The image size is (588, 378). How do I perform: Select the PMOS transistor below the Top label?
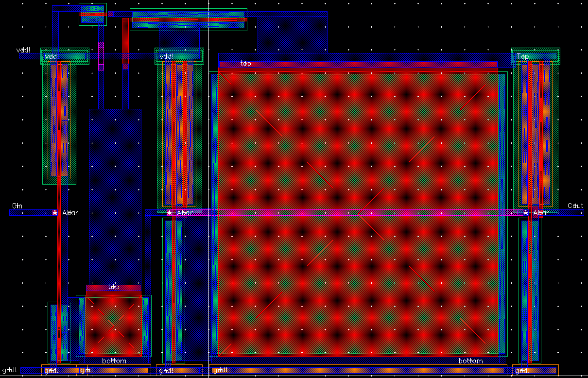click(x=536, y=134)
